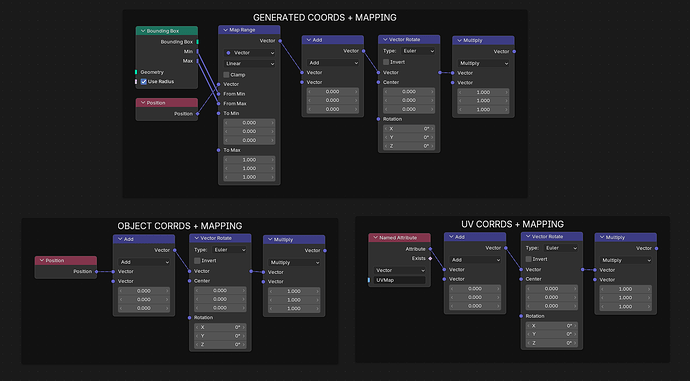Collapse the Map Range node
The width and height of the screenshot is (690, 381).
[x=225, y=30]
